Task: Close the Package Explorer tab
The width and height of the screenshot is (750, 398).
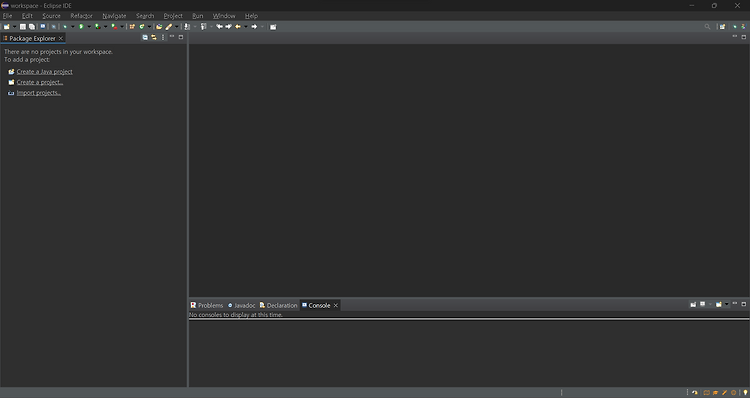Action: point(61,38)
